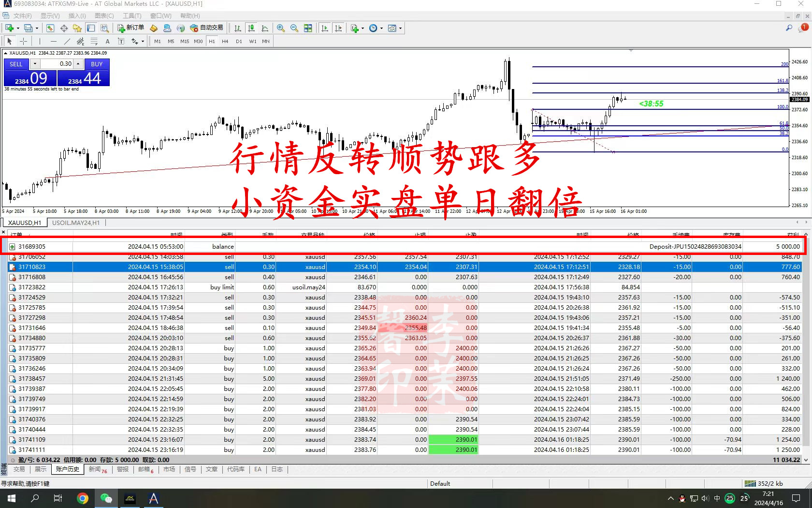
Task: Open the Windows notification center icon
Action: point(796,498)
